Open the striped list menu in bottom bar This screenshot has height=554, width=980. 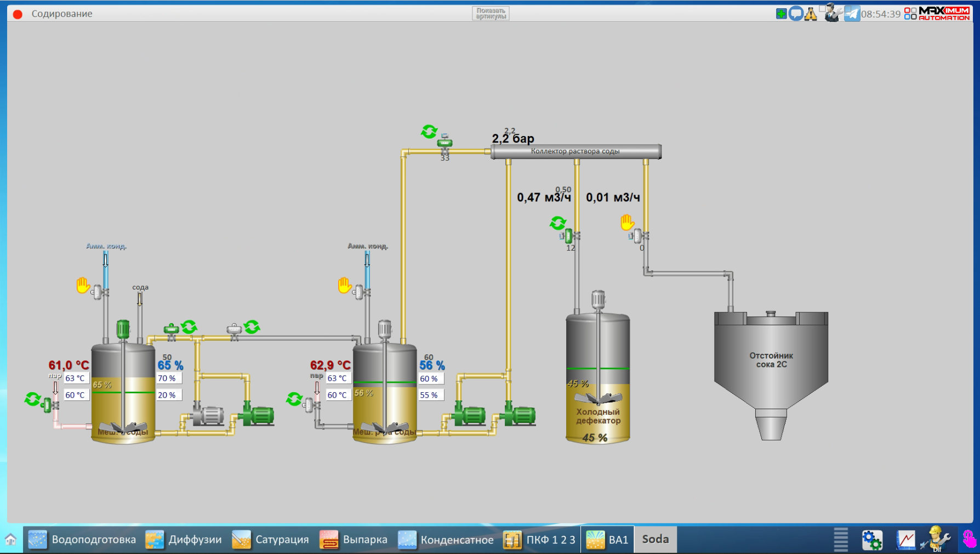[841, 540]
